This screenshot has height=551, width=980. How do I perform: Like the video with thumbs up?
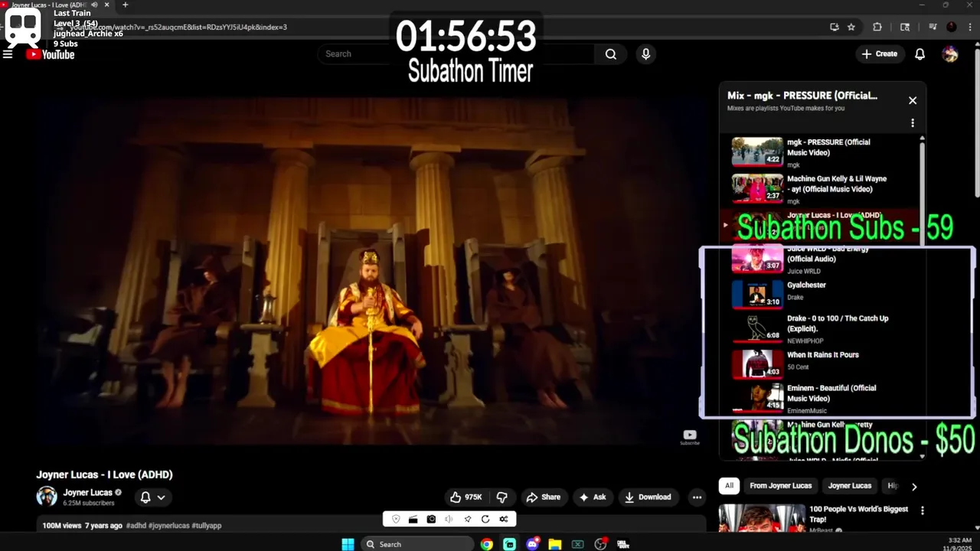tap(465, 497)
